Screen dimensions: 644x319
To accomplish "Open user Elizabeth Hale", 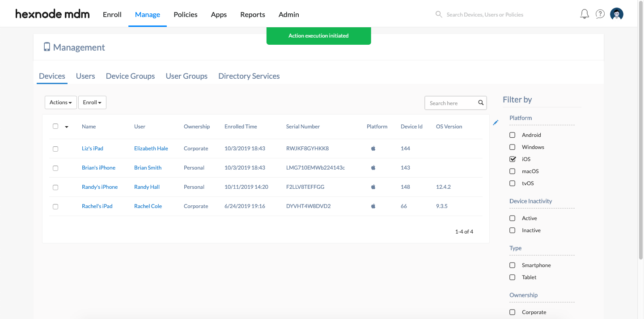I will click(x=151, y=149).
